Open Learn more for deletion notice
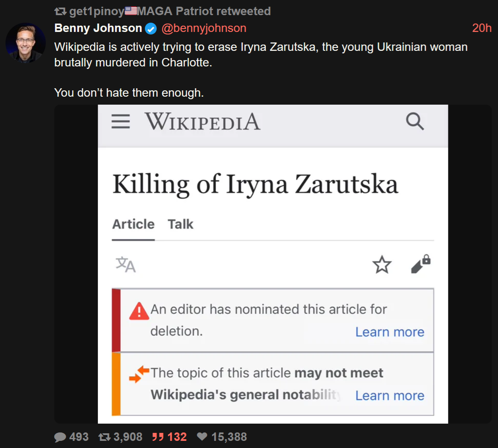Viewport: 498px width, 448px height. tap(390, 332)
